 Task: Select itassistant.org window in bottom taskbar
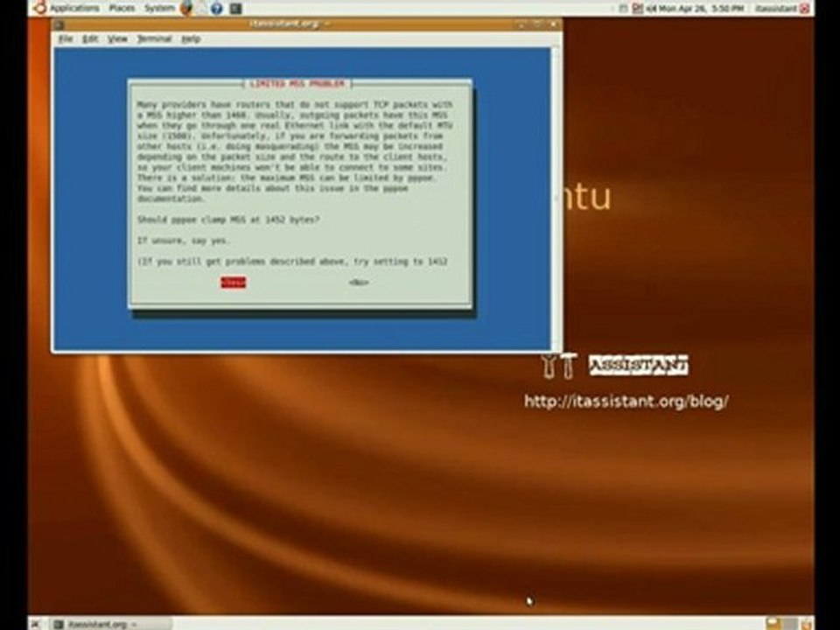coord(111,624)
